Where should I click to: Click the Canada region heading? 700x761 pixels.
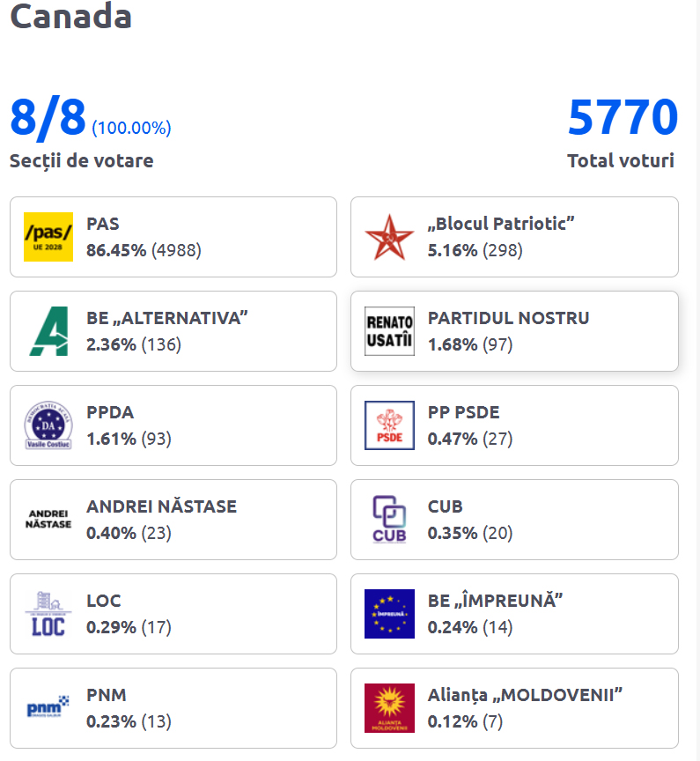tap(70, 16)
